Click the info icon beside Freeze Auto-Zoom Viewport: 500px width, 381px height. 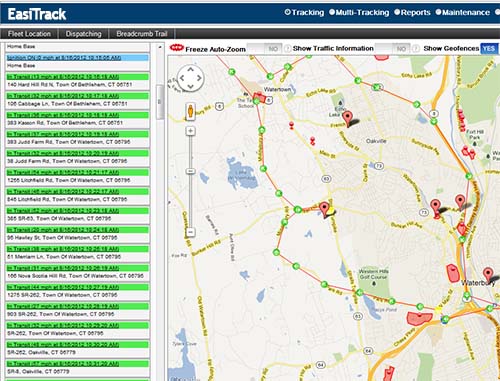point(287,49)
